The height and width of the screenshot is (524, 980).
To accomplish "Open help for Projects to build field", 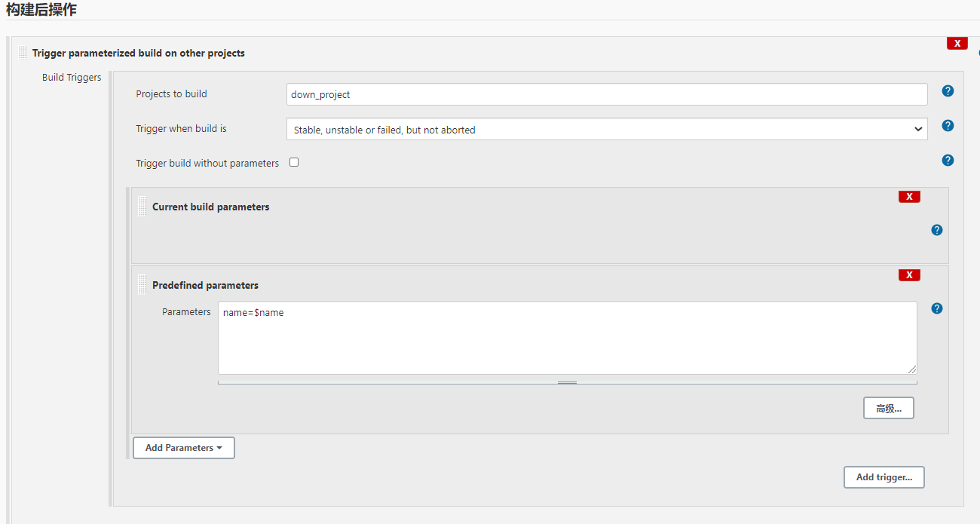I will pos(948,90).
